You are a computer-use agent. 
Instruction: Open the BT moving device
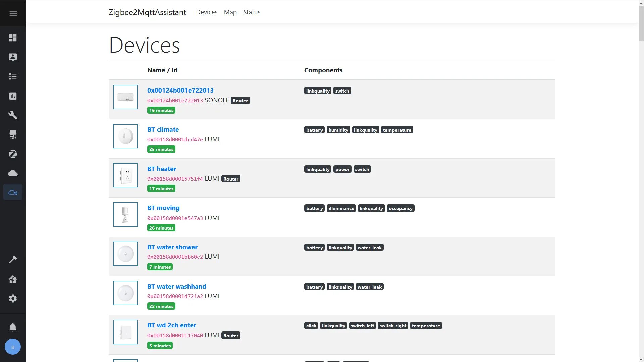coord(163,208)
